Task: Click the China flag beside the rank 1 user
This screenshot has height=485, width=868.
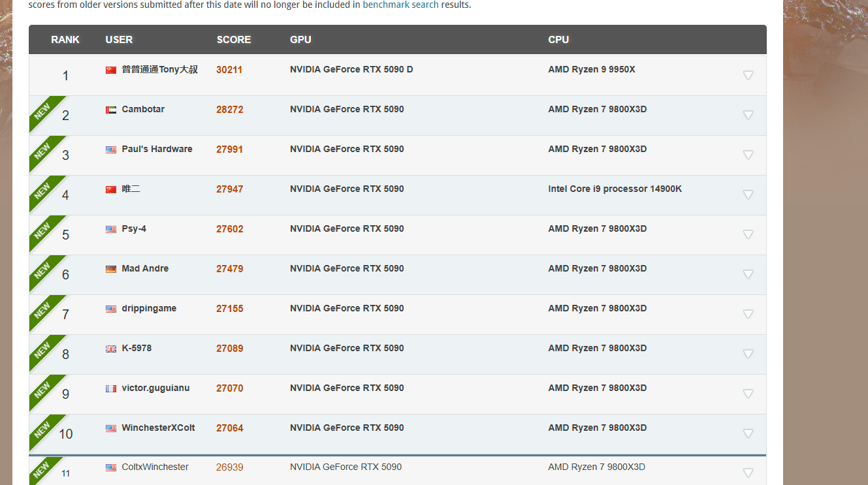Action: point(111,70)
